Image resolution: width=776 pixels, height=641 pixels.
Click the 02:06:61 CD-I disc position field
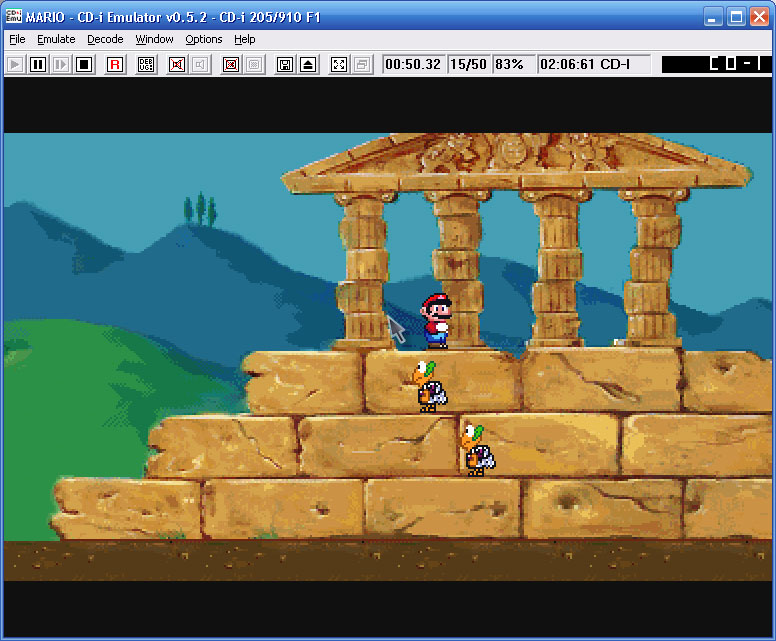pyautogui.click(x=594, y=64)
